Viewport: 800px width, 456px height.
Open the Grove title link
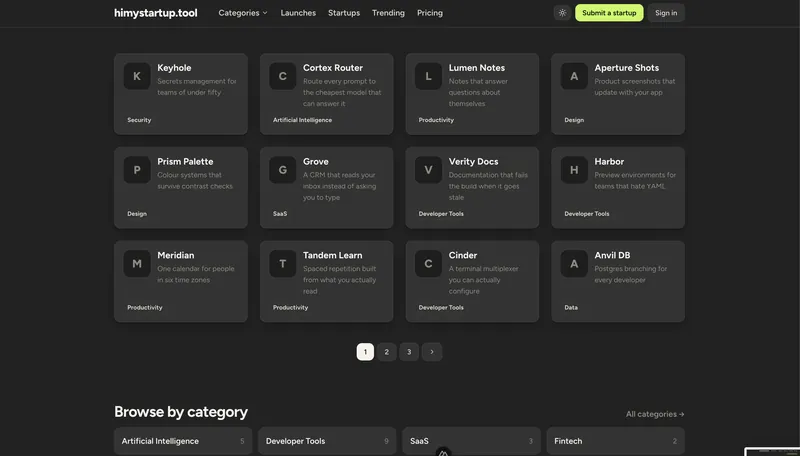[316, 162]
